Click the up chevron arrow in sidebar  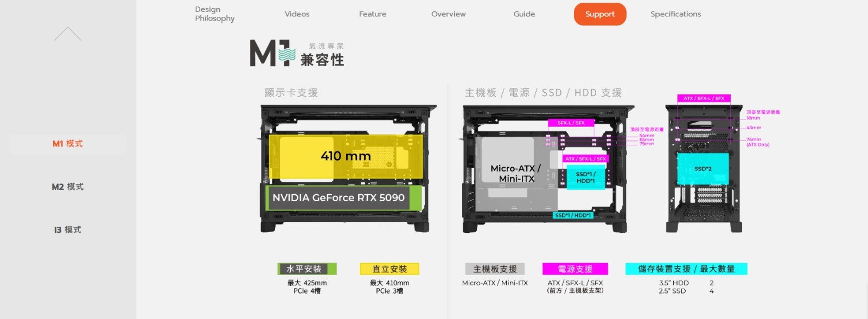point(68,34)
